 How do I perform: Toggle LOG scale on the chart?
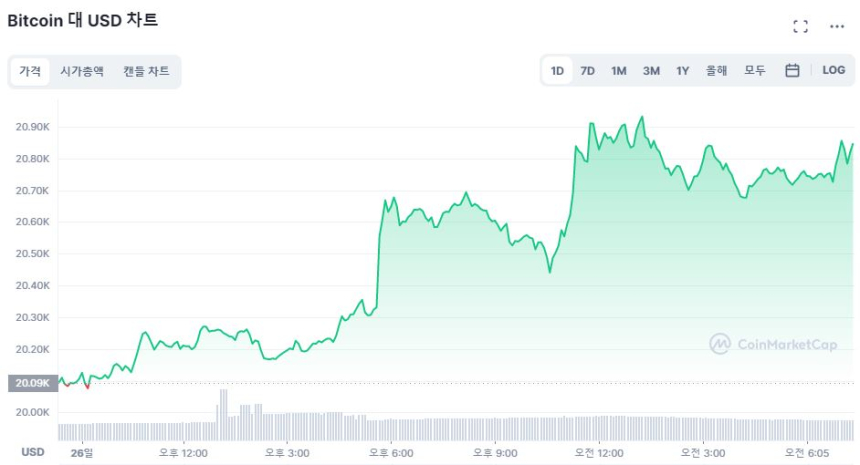(833, 71)
